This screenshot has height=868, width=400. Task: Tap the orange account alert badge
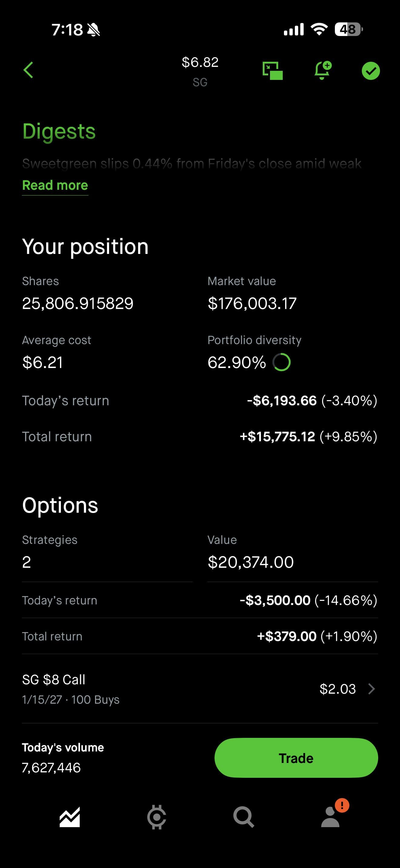point(342,805)
